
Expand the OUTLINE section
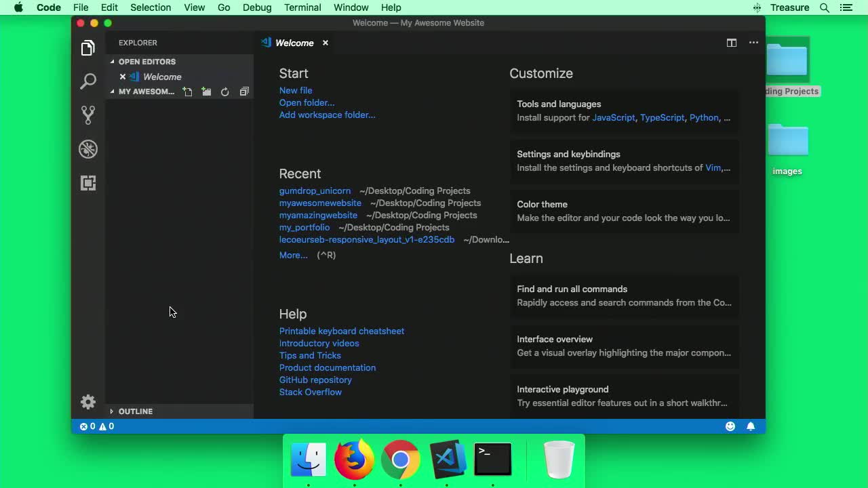pyautogui.click(x=111, y=411)
